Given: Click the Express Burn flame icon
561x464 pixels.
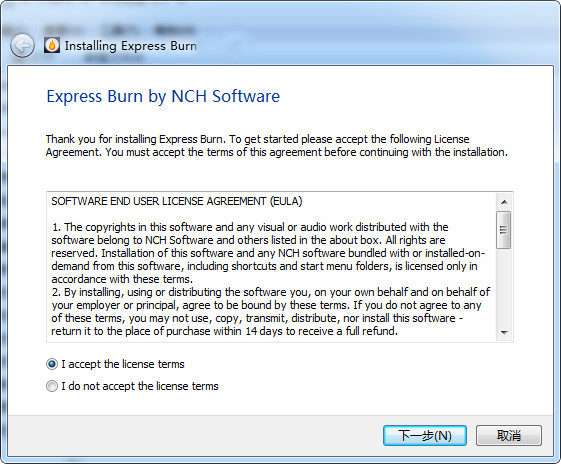Looking at the screenshot, I should coord(52,45).
